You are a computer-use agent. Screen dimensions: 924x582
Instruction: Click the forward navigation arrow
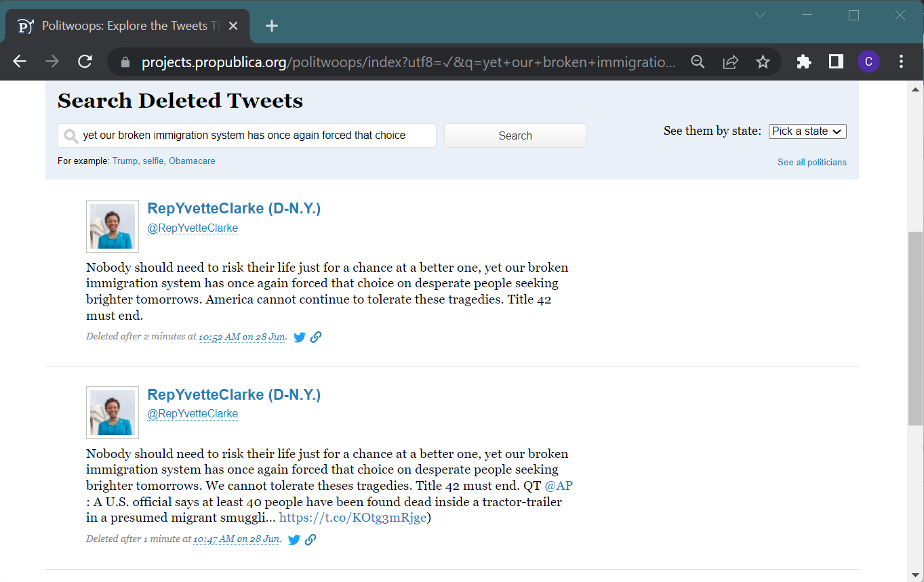[x=52, y=62]
